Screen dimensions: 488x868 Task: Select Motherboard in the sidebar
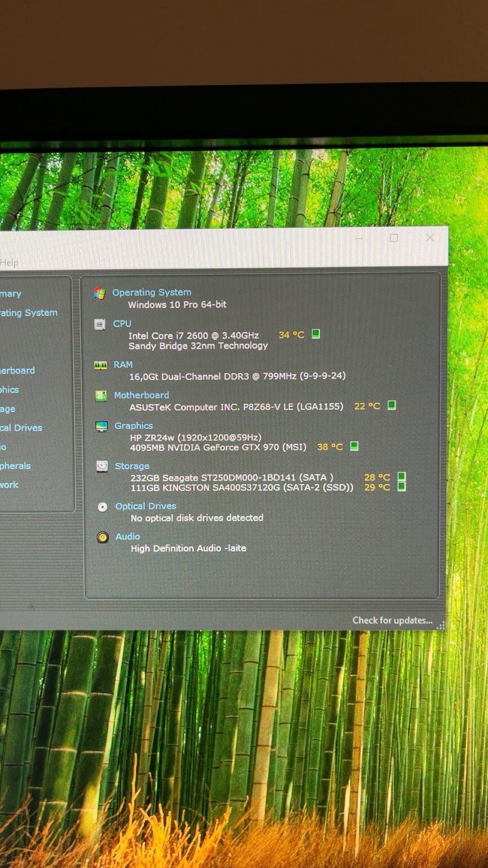(x=17, y=371)
